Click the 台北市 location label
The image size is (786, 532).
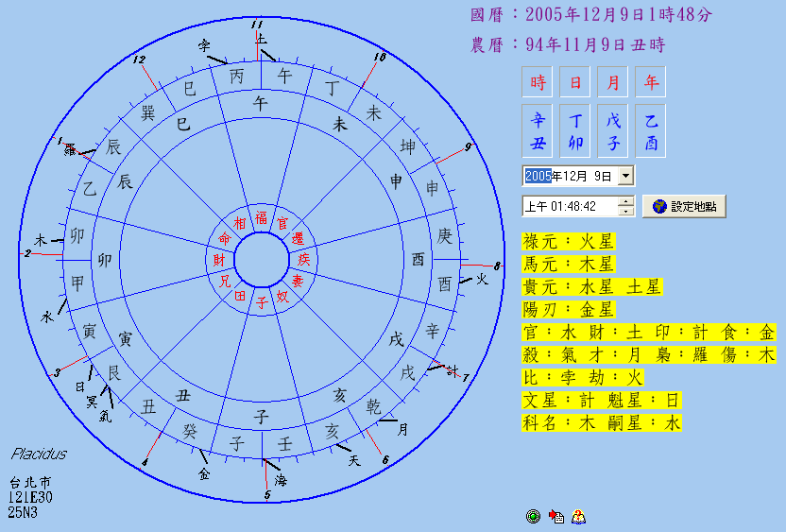click(x=30, y=483)
